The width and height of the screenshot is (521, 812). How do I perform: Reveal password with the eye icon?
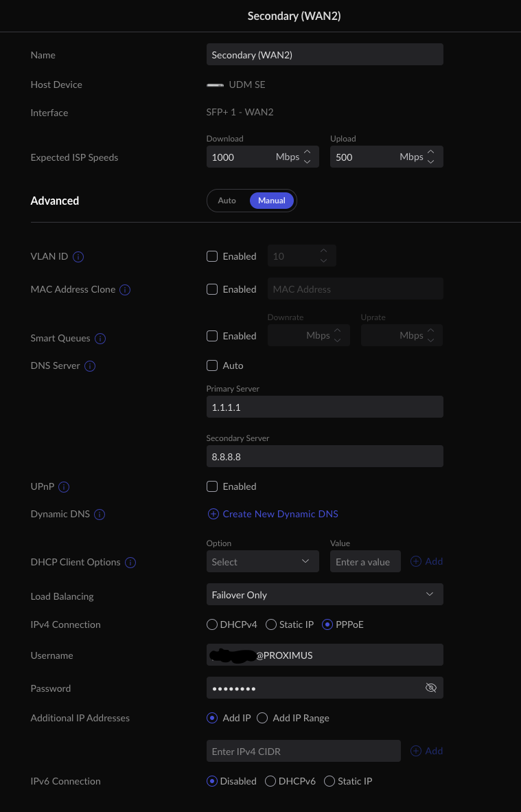[x=431, y=688]
